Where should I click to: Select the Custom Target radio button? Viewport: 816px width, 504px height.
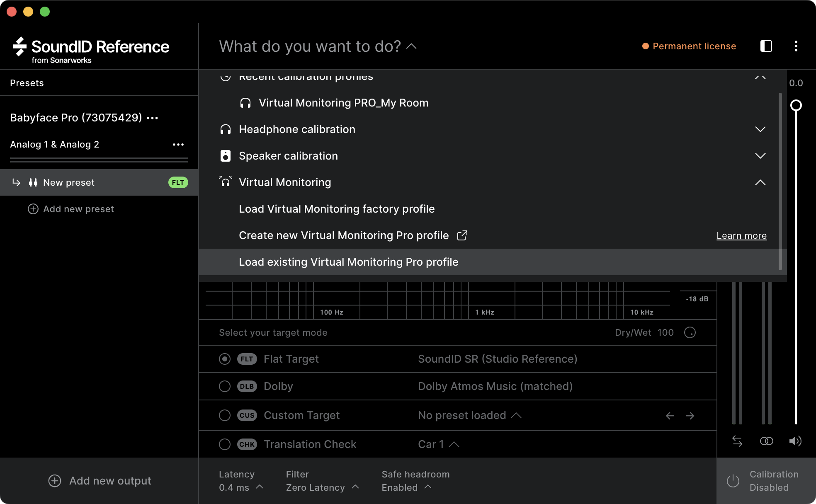225,415
